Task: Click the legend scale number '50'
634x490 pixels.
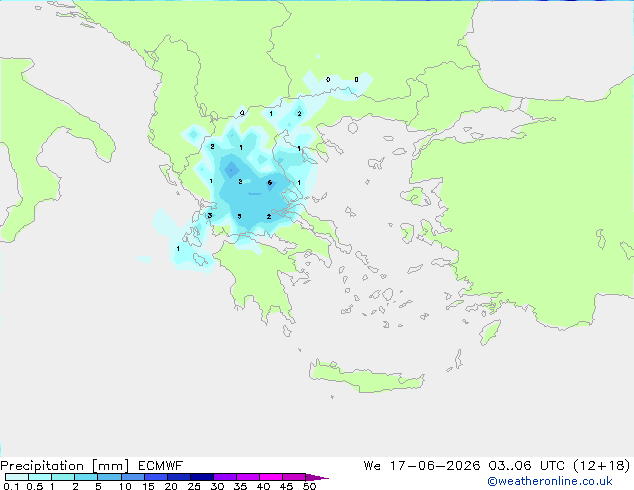Action: tap(309, 486)
